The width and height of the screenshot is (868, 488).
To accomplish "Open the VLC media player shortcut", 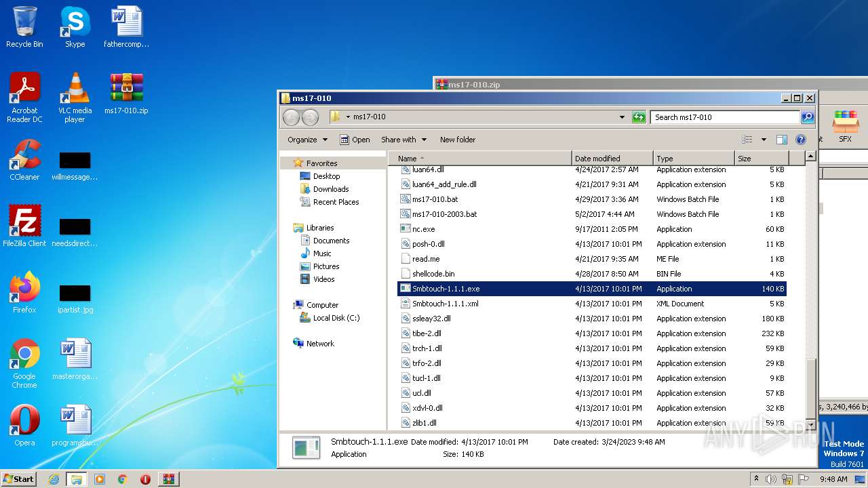I will pyautogui.click(x=75, y=98).
